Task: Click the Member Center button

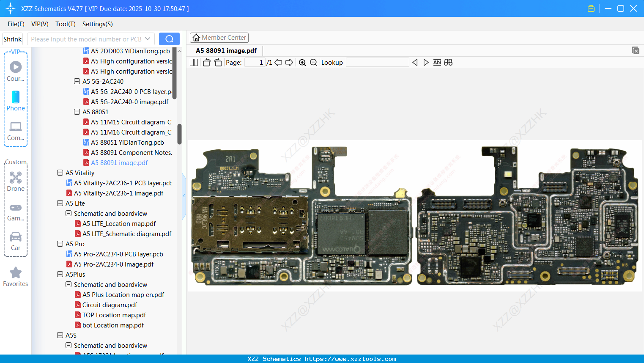Action: click(219, 38)
